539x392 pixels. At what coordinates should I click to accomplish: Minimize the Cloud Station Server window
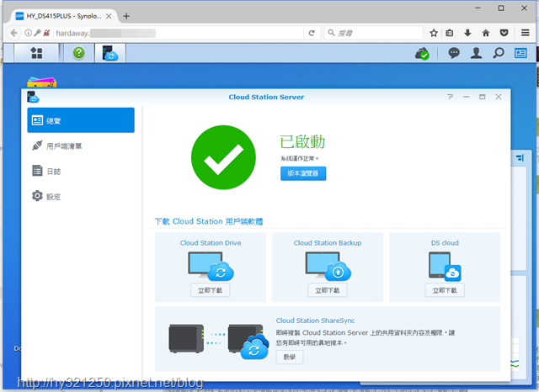tap(466, 97)
